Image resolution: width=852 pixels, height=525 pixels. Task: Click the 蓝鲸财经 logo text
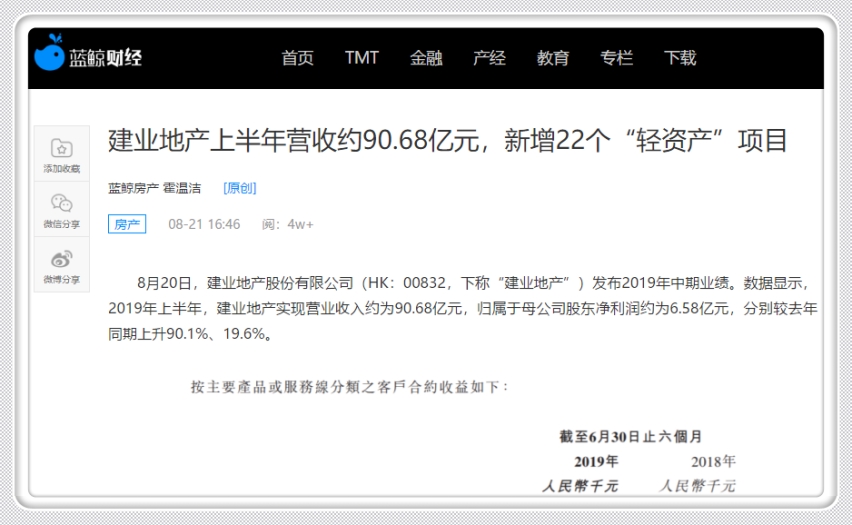pos(105,58)
